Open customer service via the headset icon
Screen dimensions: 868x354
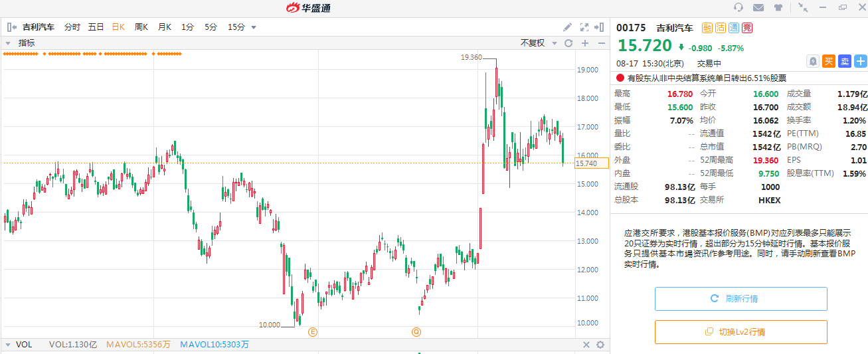tap(738, 7)
